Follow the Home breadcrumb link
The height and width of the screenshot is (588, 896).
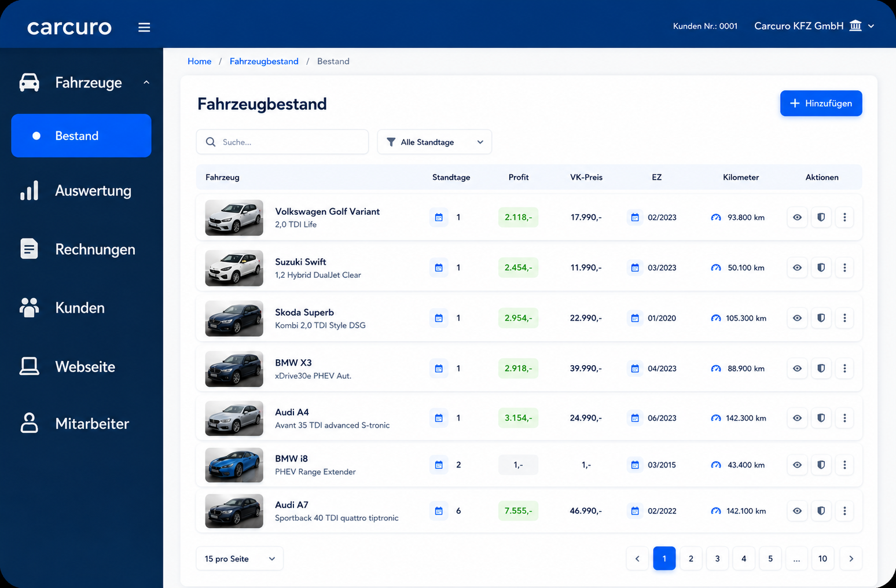pos(199,61)
